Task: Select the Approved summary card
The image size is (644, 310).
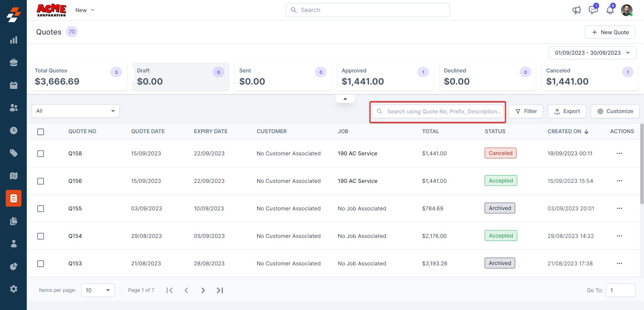Action: (x=385, y=76)
